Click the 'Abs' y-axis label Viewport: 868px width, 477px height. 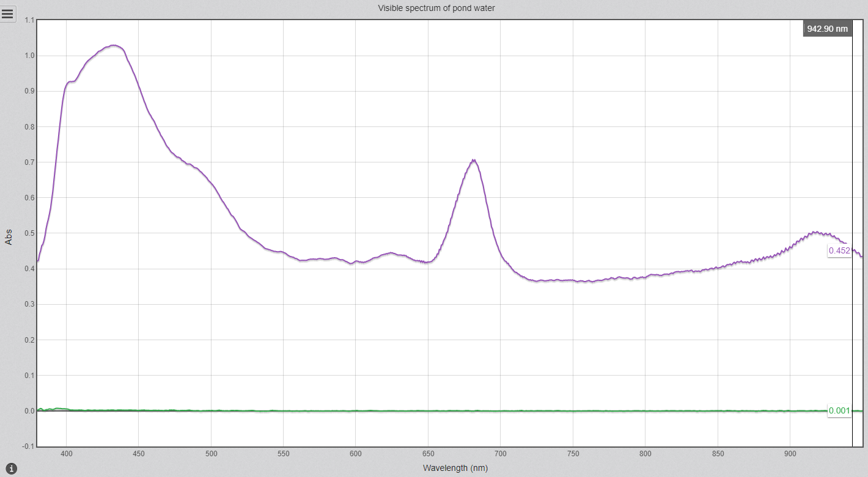click(9, 238)
